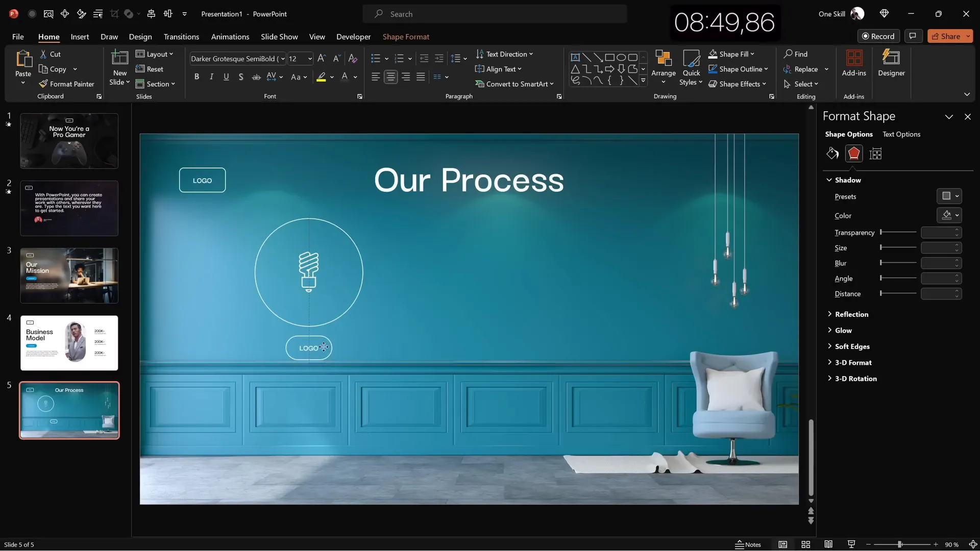Open the font size dropdown
Screen dimensions: 980x551
click(308, 59)
